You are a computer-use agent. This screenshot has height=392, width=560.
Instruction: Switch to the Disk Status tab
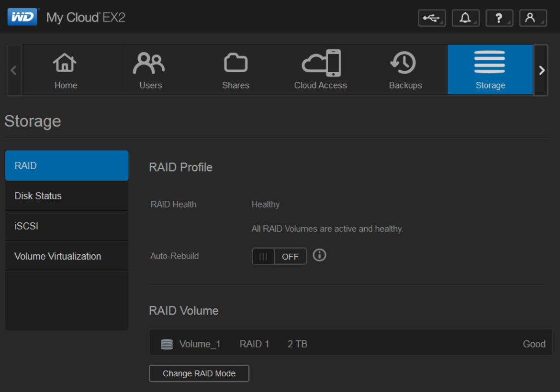point(67,196)
